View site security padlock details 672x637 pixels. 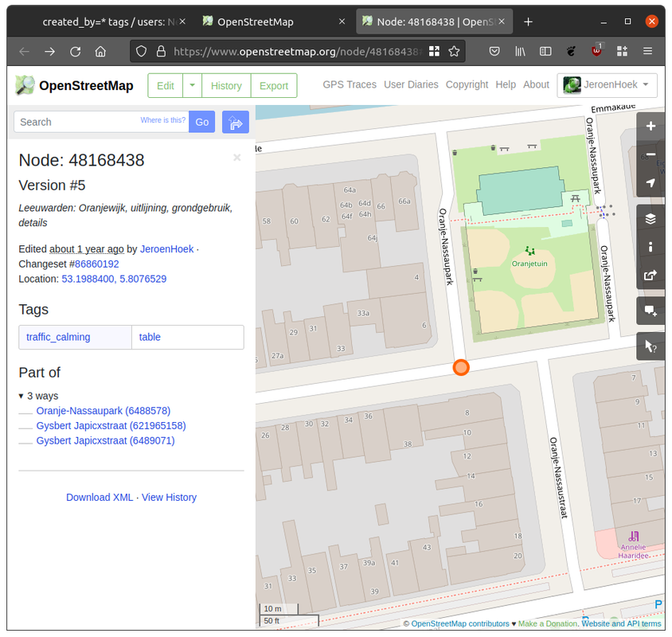pyautogui.click(x=161, y=52)
